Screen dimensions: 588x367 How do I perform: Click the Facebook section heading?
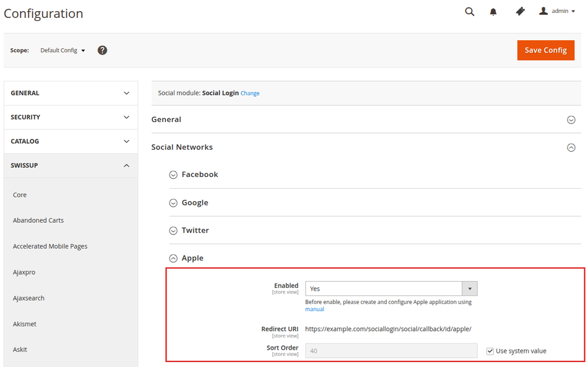tap(199, 175)
